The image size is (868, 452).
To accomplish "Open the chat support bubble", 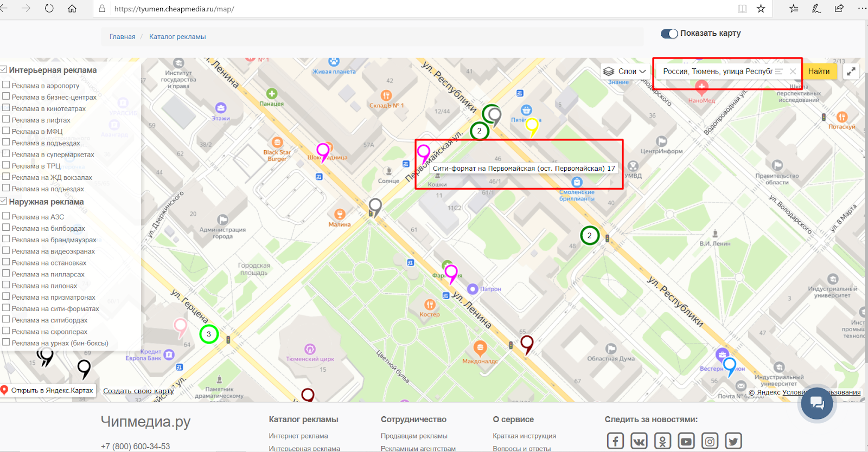I will point(817,403).
